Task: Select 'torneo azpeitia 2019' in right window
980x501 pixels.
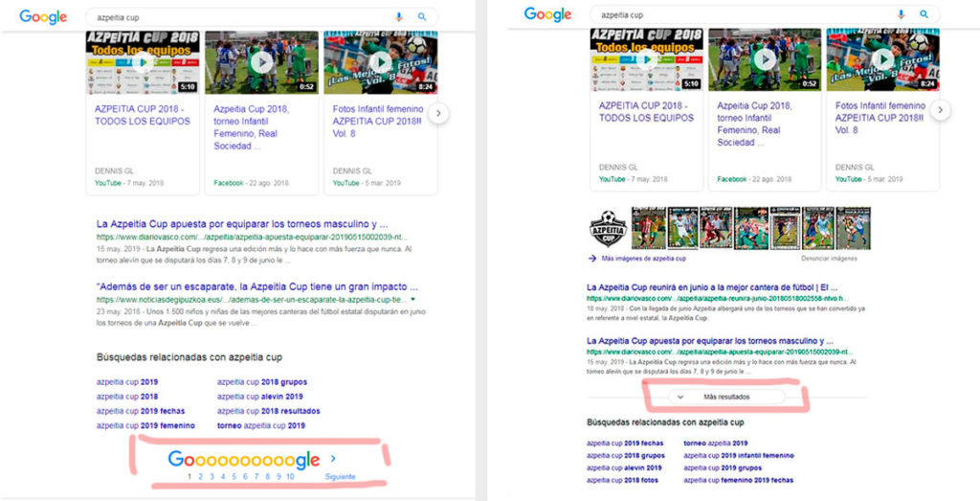Action: point(716,443)
